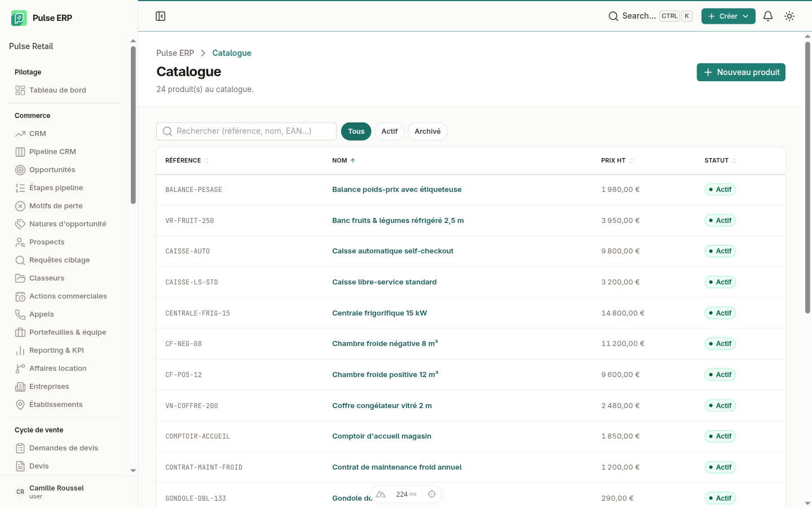The height and width of the screenshot is (508, 812).
Task: Click the Devis document icon
Action: (x=20, y=466)
